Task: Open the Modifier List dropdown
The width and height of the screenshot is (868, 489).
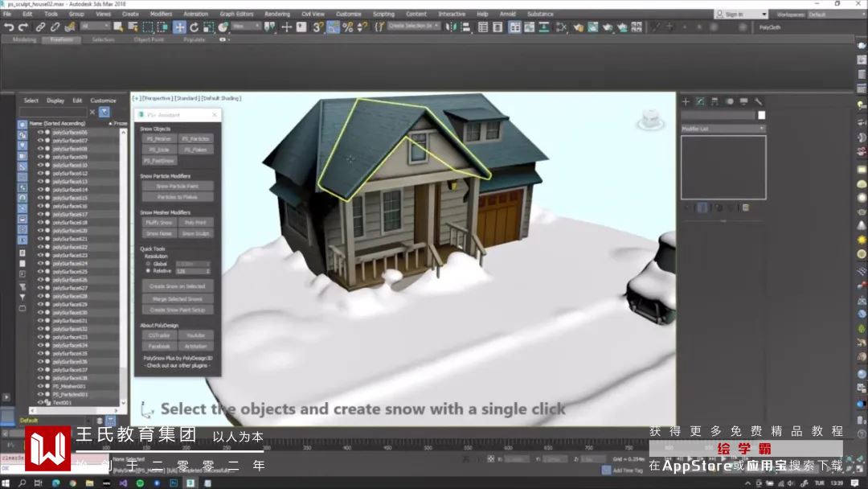Action: tap(723, 129)
